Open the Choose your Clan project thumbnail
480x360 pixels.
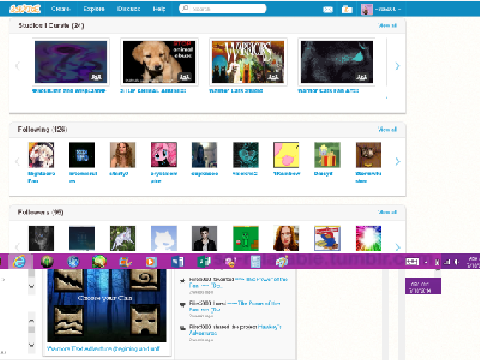pos(107,305)
